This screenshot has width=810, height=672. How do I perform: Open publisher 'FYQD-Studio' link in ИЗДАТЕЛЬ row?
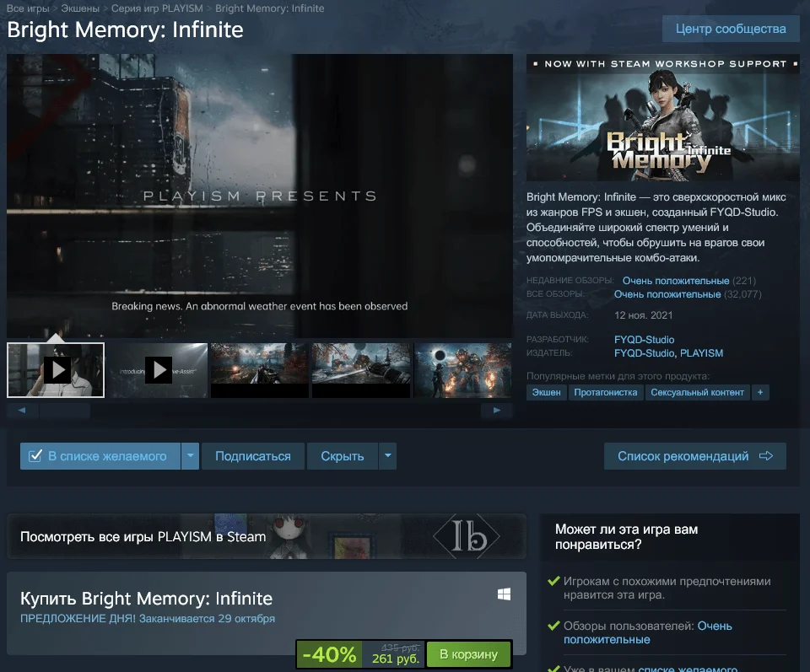pos(644,353)
